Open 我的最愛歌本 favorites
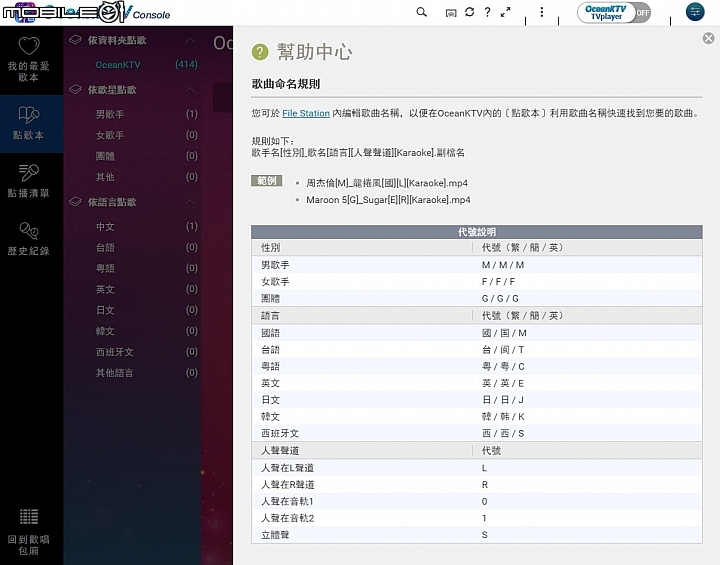This screenshot has height=565, width=720. (28, 59)
